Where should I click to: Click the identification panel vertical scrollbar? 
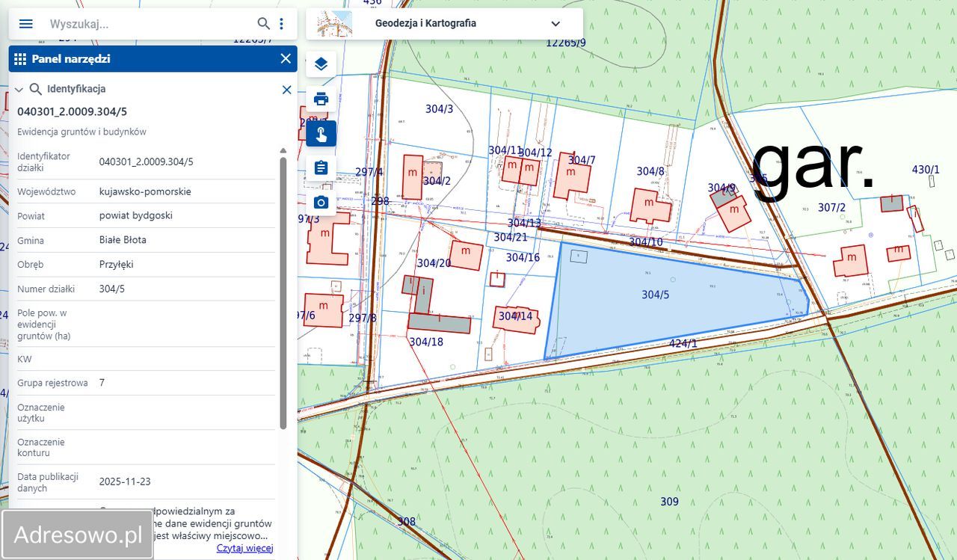coord(283,292)
